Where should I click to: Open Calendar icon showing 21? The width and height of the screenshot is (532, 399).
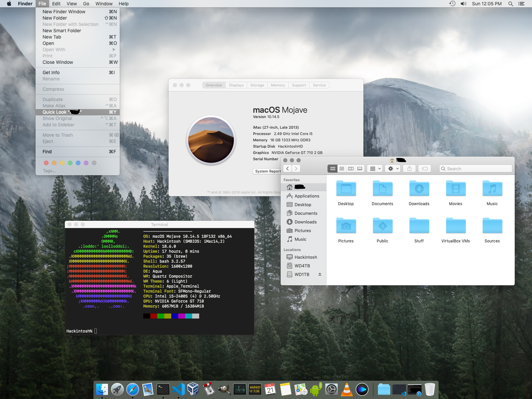[270, 389]
